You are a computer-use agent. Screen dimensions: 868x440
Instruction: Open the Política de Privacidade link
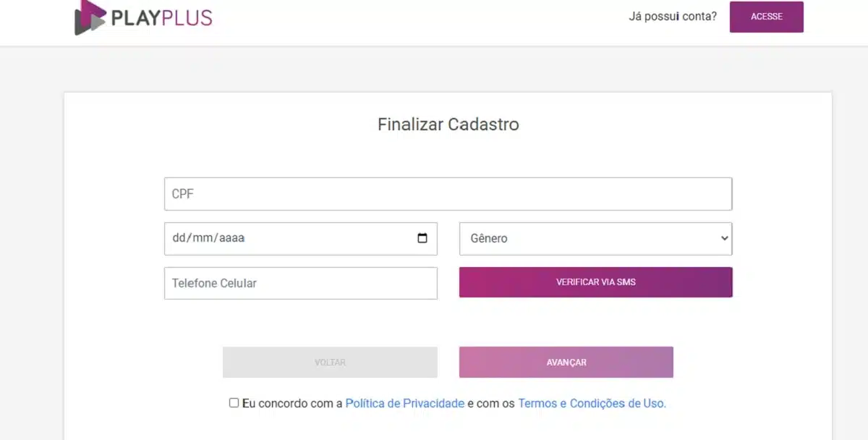point(404,403)
